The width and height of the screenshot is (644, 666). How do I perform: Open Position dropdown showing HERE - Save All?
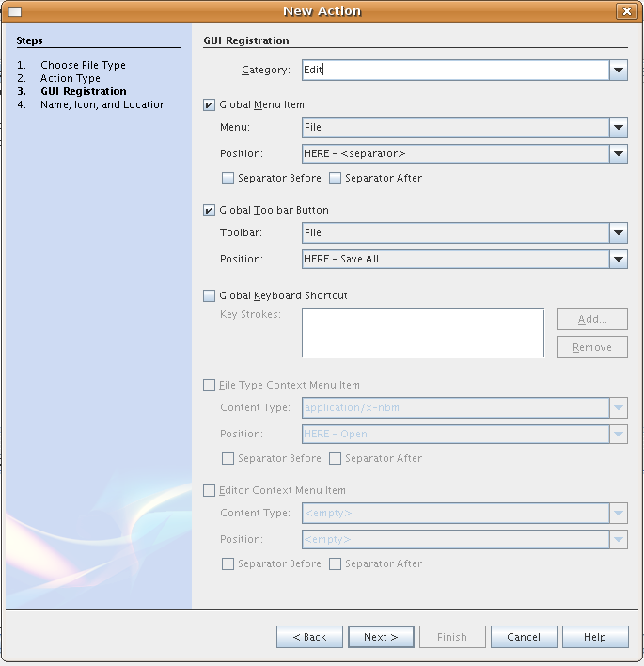click(x=464, y=259)
